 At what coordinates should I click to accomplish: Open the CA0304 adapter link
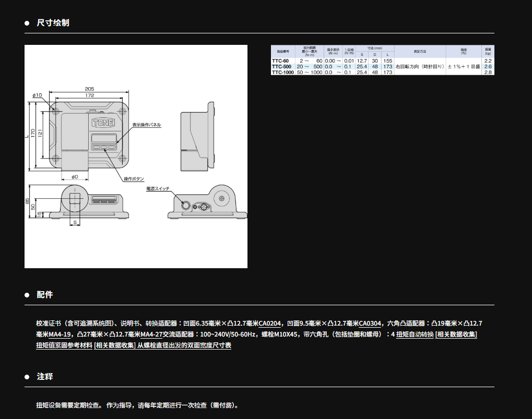tap(371, 324)
